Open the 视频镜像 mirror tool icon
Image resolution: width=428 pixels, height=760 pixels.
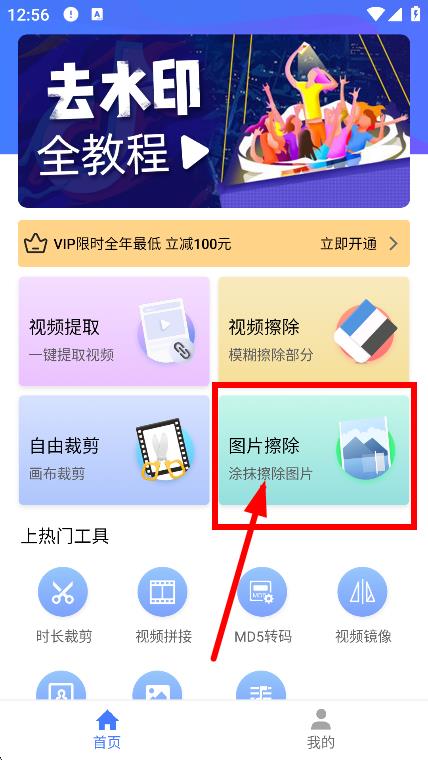click(362, 592)
